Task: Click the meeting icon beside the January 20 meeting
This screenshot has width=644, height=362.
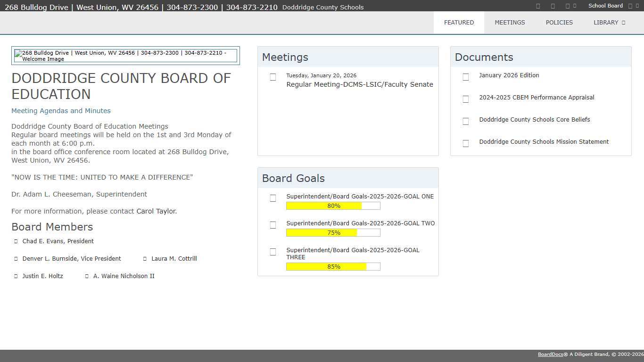Action: point(273,77)
